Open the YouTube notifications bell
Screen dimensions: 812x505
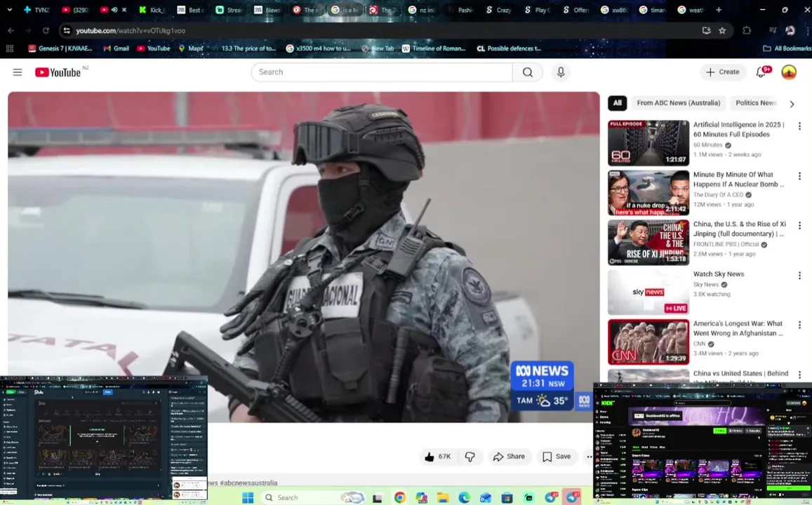click(761, 72)
